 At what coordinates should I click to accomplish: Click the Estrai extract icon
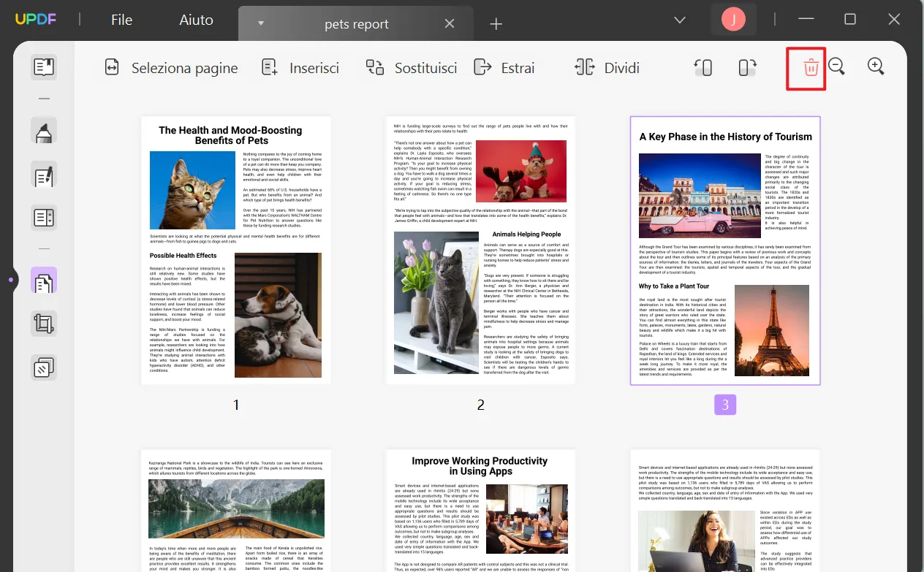(x=482, y=67)
